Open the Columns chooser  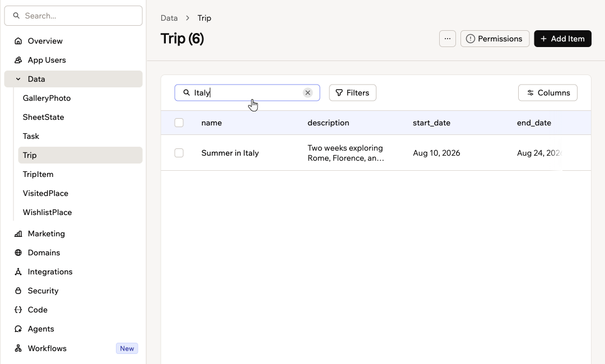point(548,92)
